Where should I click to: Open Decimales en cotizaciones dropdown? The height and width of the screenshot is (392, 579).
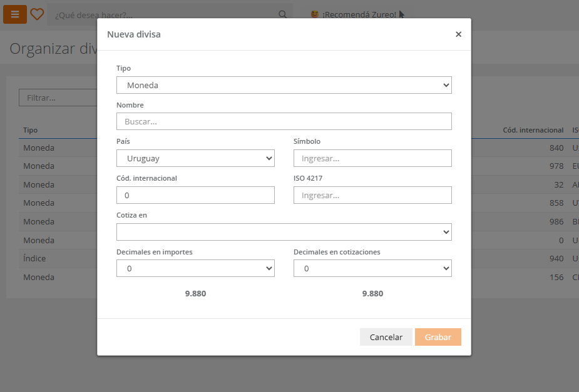pyautogui.click(x=372, y=269)
